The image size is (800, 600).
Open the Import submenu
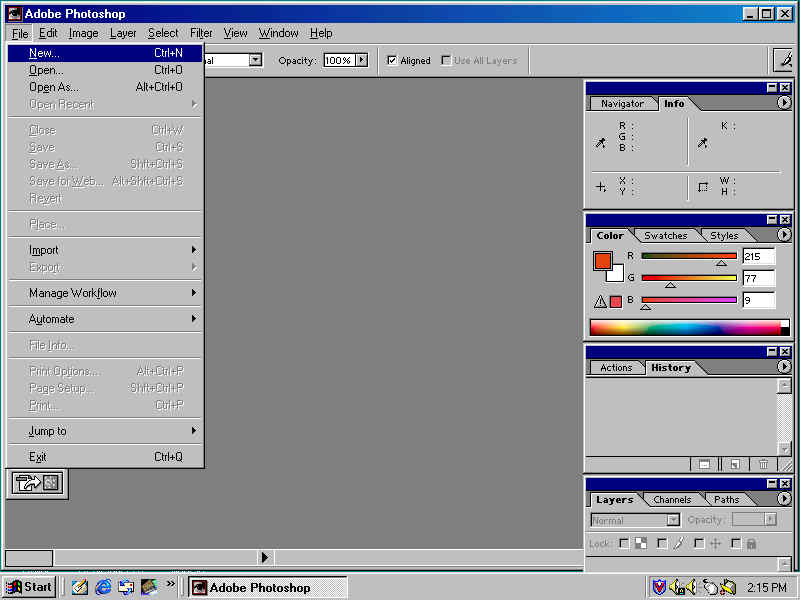pos(105,250)
